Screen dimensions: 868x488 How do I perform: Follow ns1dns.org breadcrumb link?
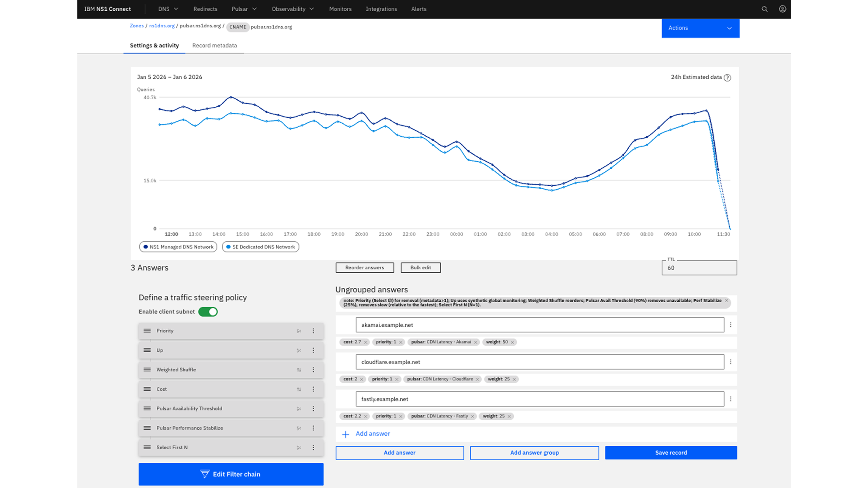pyautogui.click(x=162, y=26)
